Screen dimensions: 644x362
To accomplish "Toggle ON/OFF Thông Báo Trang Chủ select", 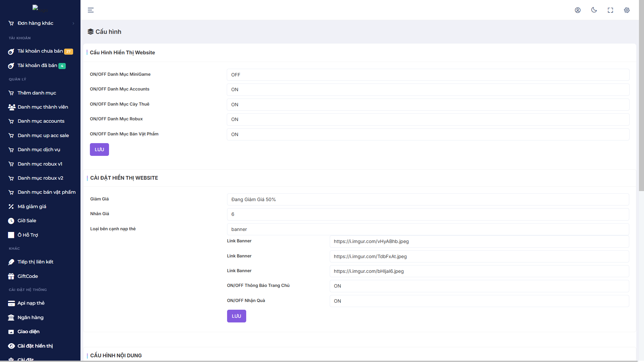I will click(479, 286).
